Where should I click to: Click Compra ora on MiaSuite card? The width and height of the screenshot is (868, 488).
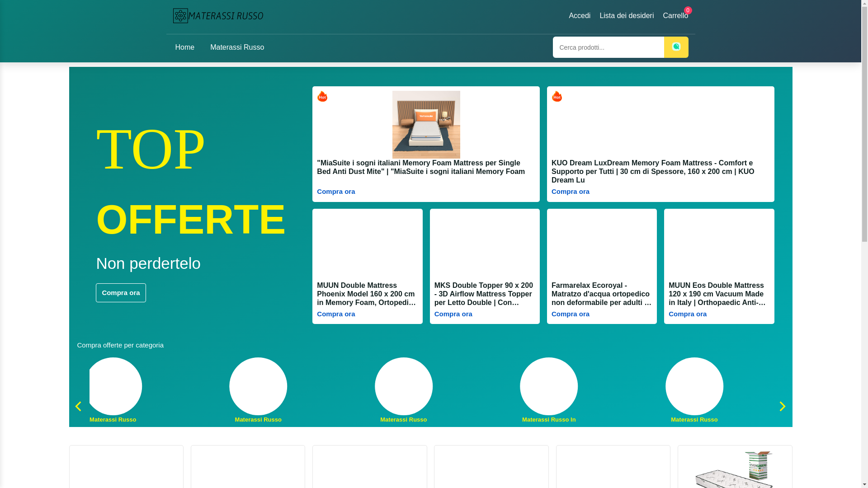336,192
